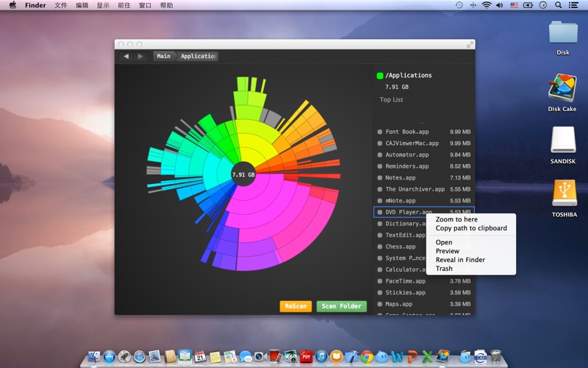Click the back navigation arrow
Screen dimensions: 588x368
pos(126,56)
